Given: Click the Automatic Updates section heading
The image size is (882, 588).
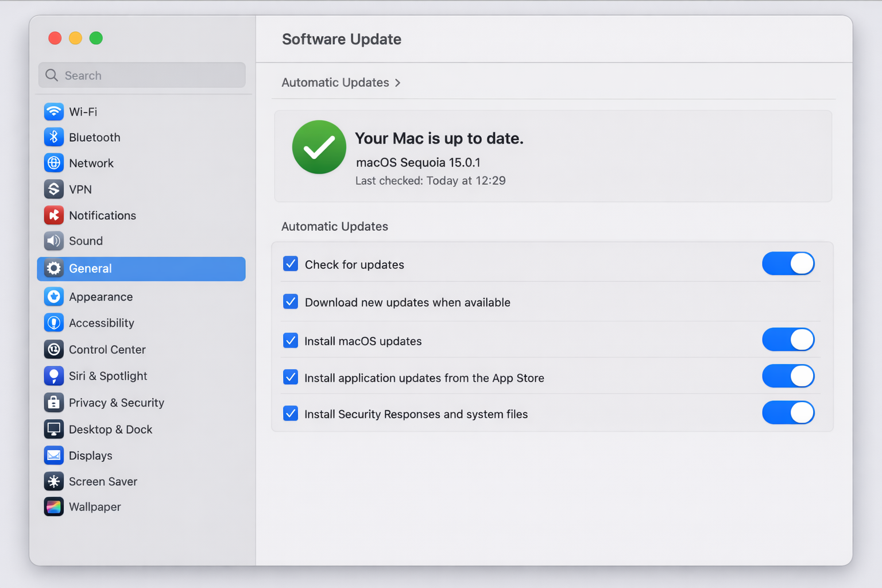Looking at the screenshot, I should coord(335,226).
